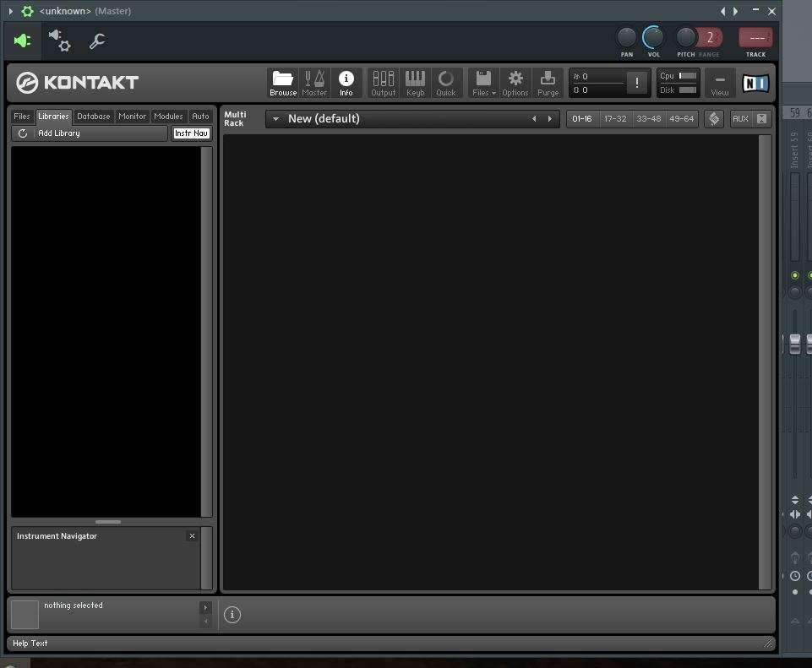
Task: Show the on-screen Keyb keyboard
Action: point(415,82)
